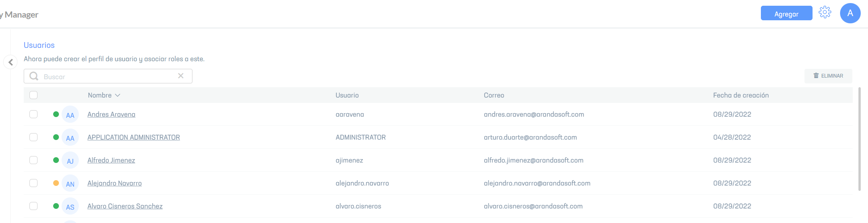
Task: Open the Alejandro Navarro user link
Action: point(114,183)
